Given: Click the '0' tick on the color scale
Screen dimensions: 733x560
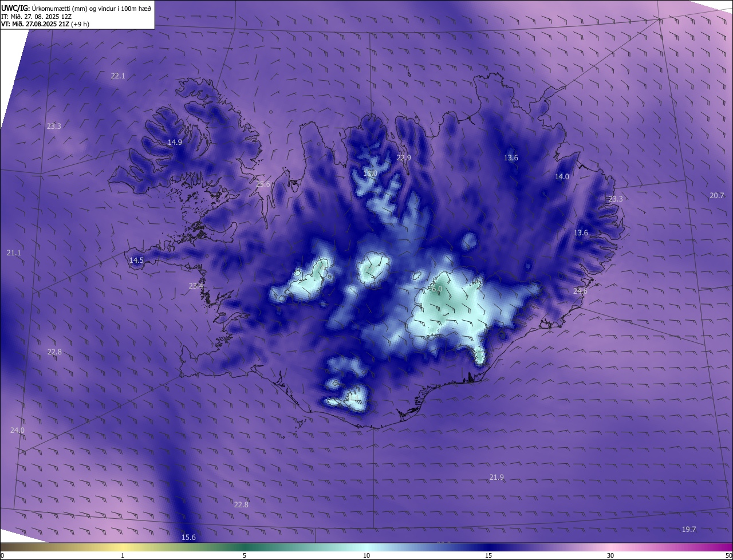Looking at the screenshot, I should (2, 555).
